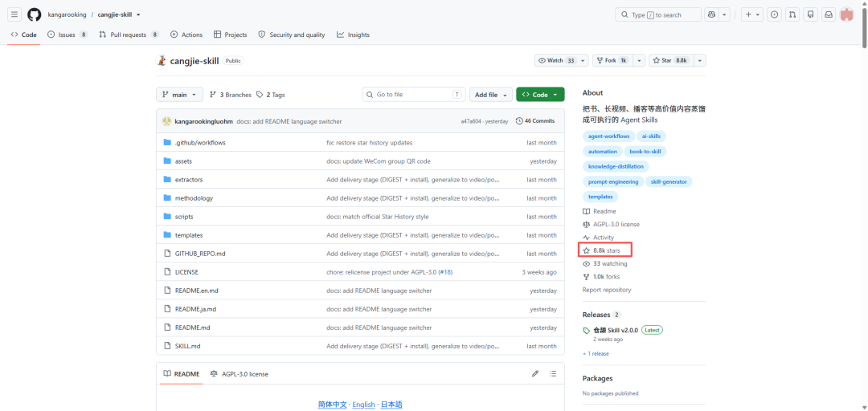Select the AGPL-3.0 license tab

[x=240, y=374]
